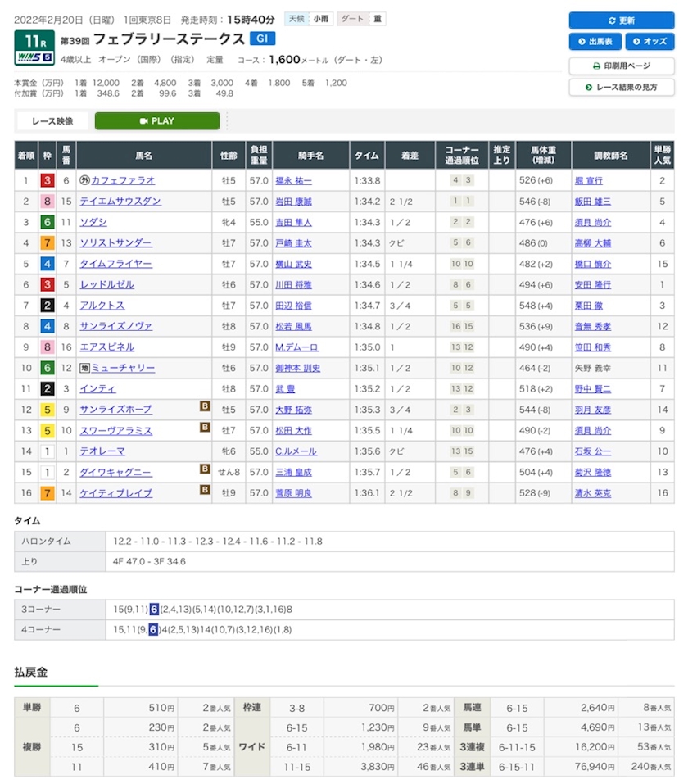Open horse カフェファラオ profile link
The width and height of the screenshot is (688, 784).
pos(123,180)
